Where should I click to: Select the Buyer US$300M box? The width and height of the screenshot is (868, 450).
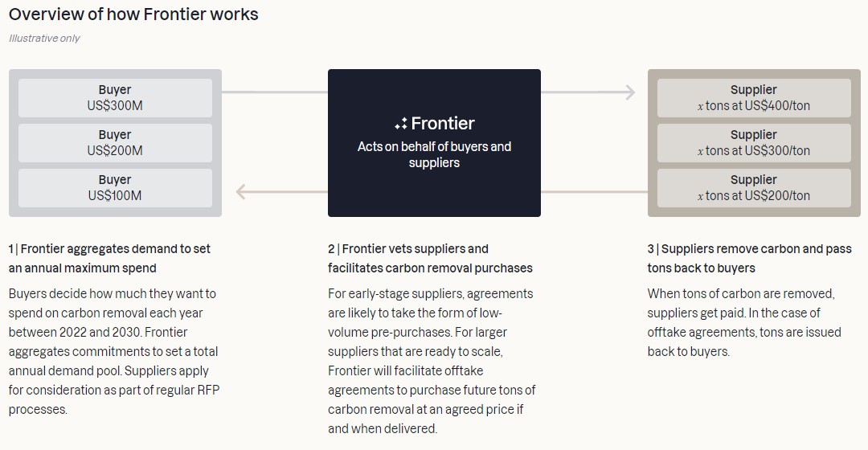pyautogui.click(x=115, y=98)
